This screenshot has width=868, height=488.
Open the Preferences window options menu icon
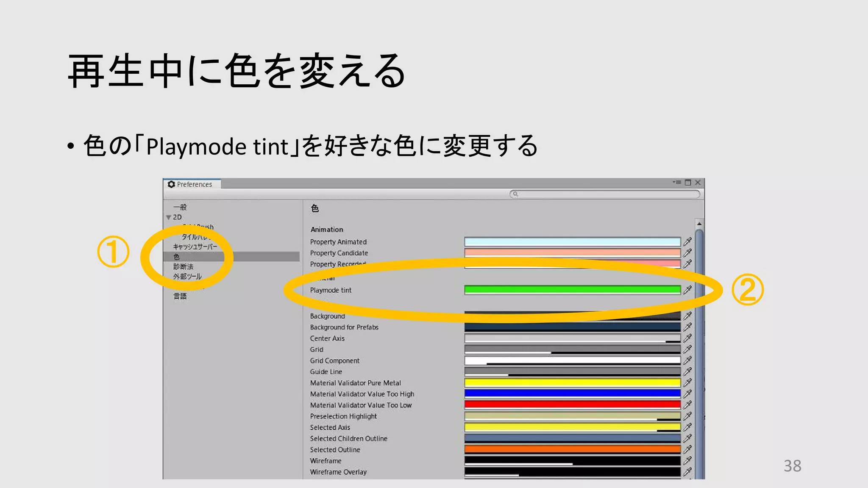[677, 183]
